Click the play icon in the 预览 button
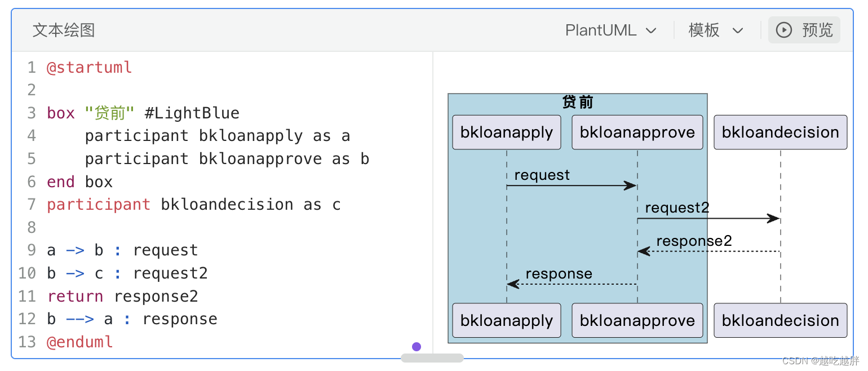 (784, 30)
